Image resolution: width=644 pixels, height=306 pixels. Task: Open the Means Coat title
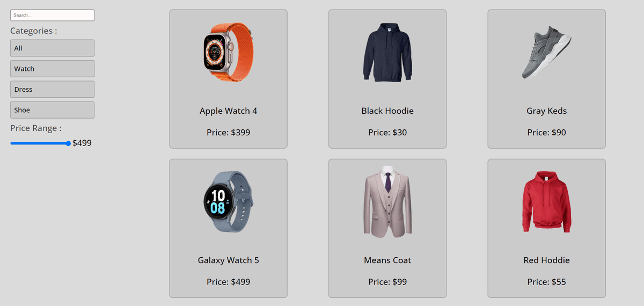tap(387, 260)
